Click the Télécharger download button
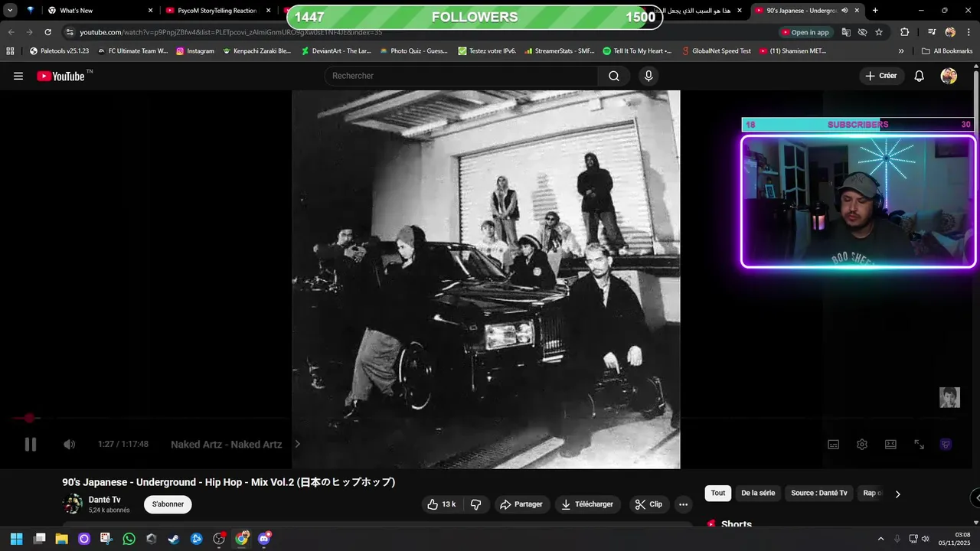 (x=587, y=504)
